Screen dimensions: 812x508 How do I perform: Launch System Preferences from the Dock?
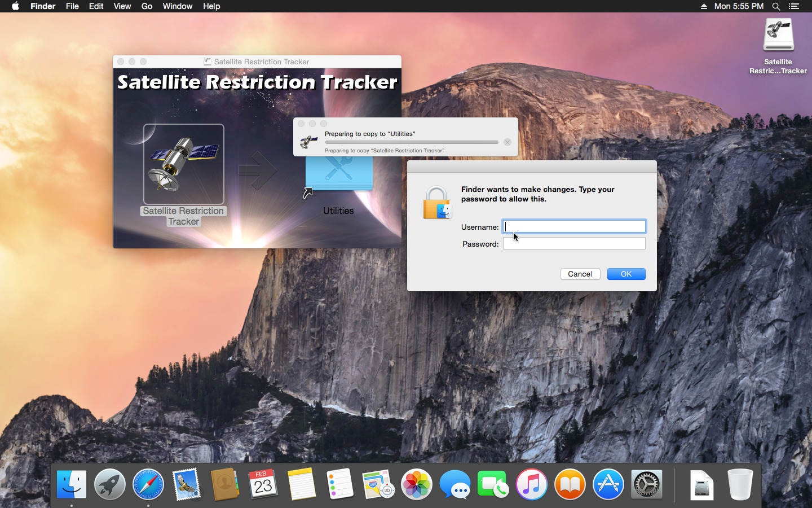[x=646, y=484]
